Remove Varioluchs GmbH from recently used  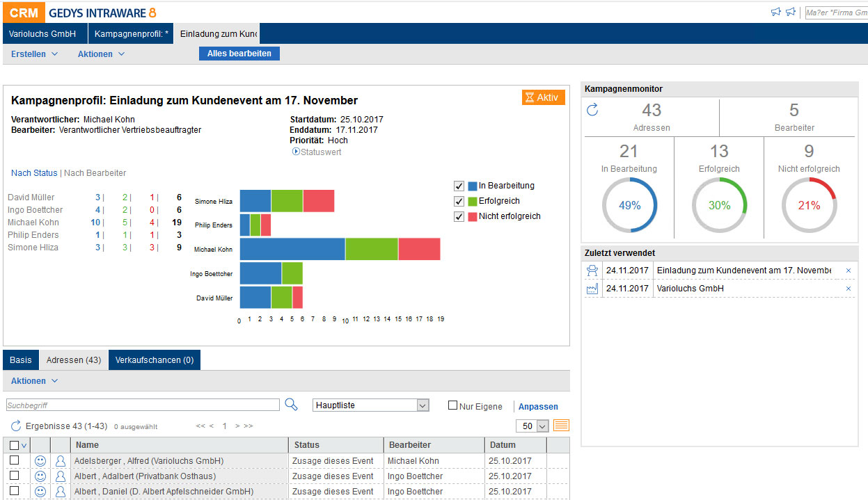tap(848, 289)
